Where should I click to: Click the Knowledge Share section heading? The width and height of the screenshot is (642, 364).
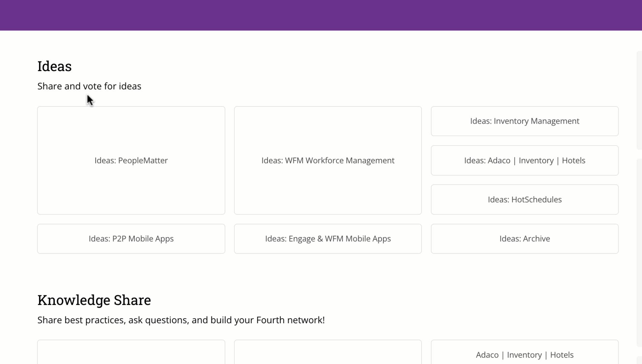(94, 300)
